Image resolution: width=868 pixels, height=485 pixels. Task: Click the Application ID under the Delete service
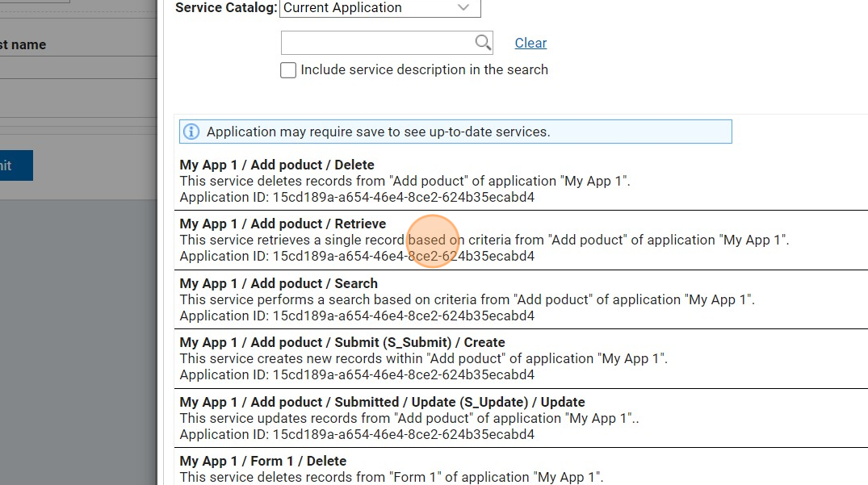[x=357, y=197]
